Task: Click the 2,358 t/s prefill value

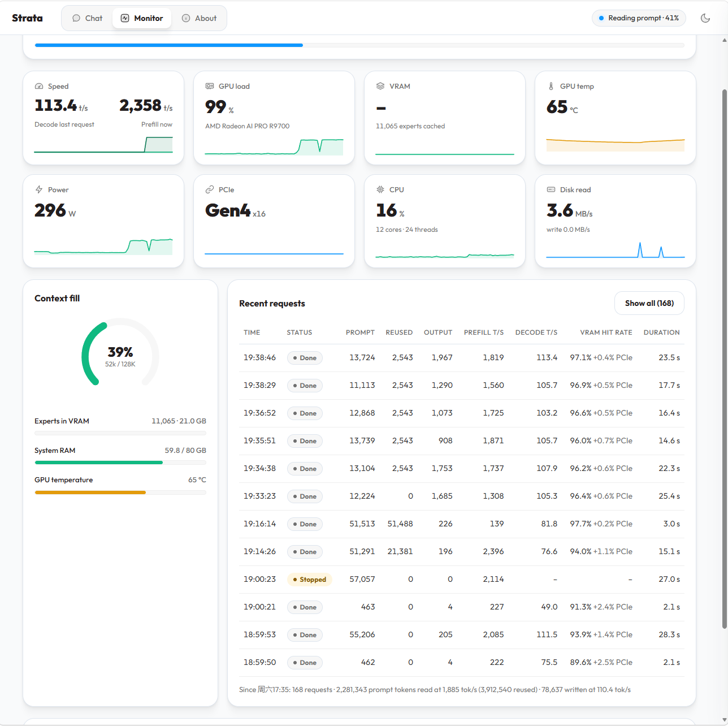Action: (x=146, y=106)
